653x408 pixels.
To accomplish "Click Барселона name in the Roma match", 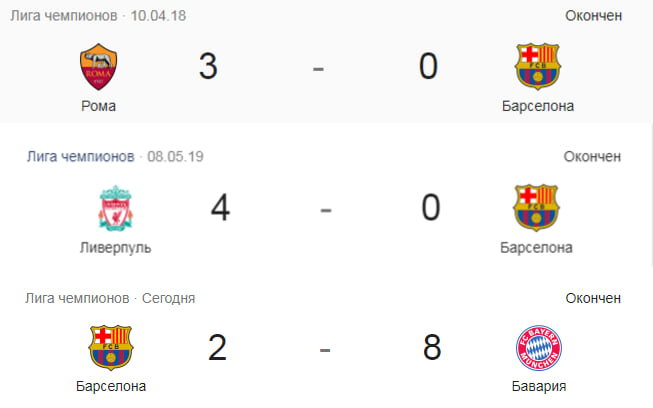I will point(538,106).
